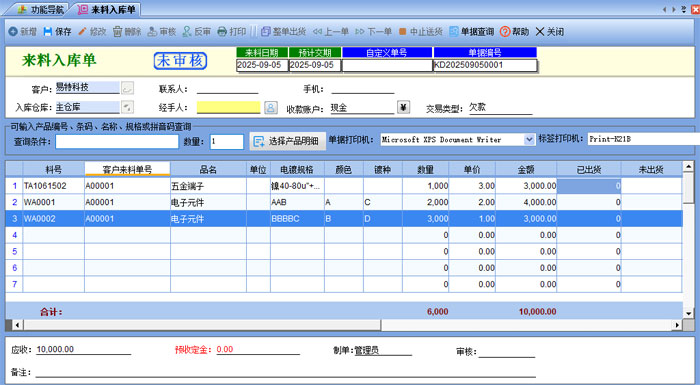Click 中止送货 to stop delivery
This screenshot has height=385, width=700.
(x=421, y=32)
